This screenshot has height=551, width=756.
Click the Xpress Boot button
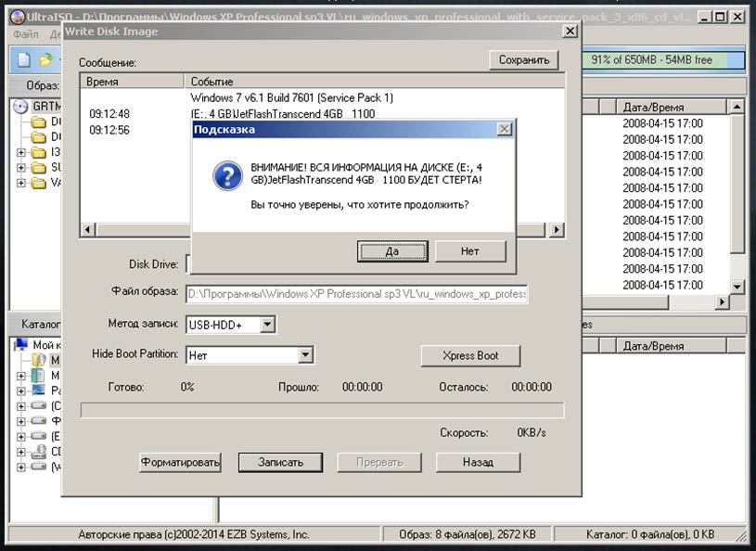pos(470,356)
